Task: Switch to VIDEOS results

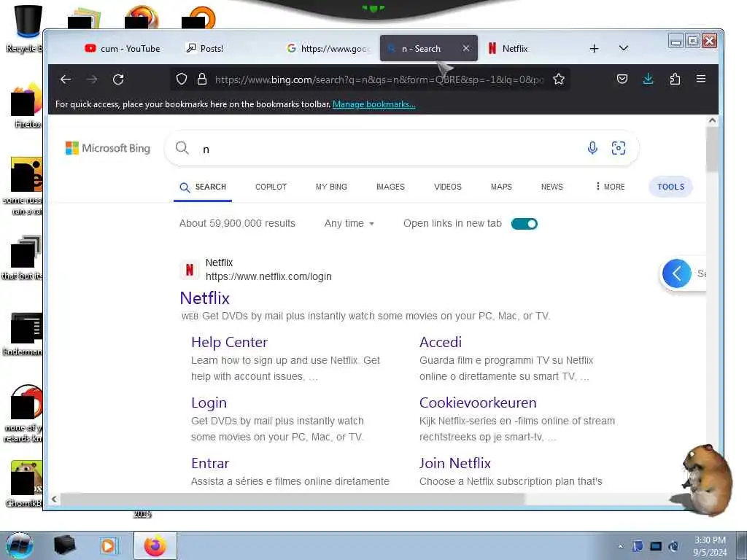Action: click(x=448, y=187)
